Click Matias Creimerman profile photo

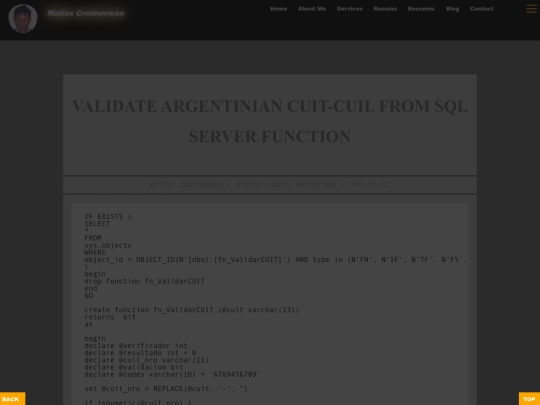click(23, 19)
